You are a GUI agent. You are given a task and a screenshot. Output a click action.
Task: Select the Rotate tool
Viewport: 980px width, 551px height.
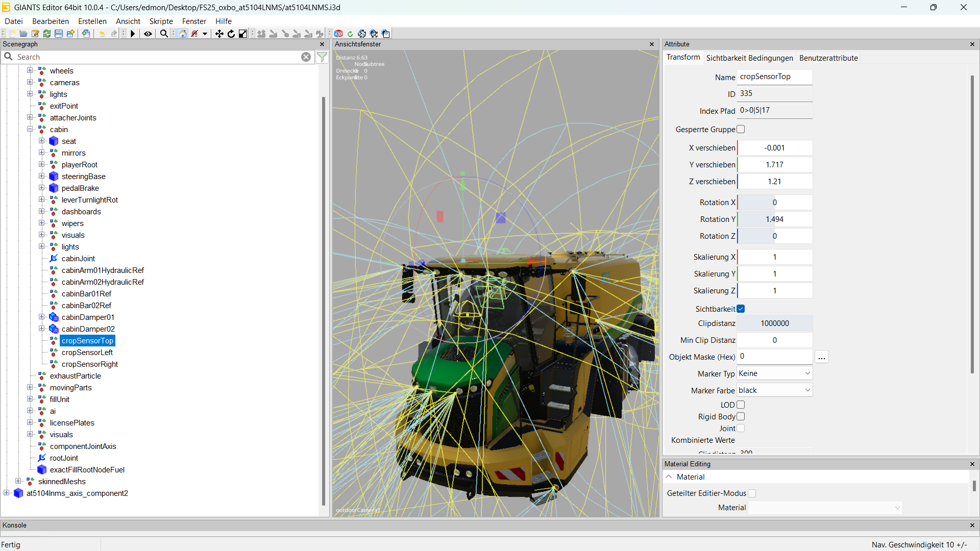tap(231, 34)
